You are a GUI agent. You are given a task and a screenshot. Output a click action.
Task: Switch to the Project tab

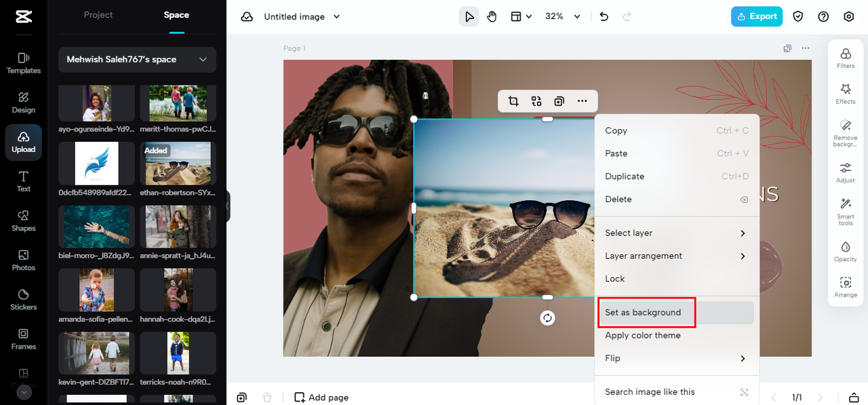(x=98, y=15)
